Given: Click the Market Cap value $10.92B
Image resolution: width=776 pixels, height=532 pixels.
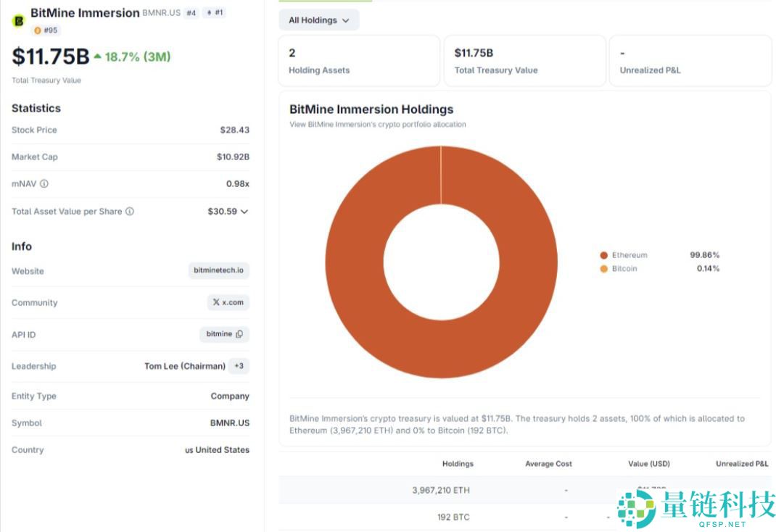Looking at the screenshot, I should 233,157.
